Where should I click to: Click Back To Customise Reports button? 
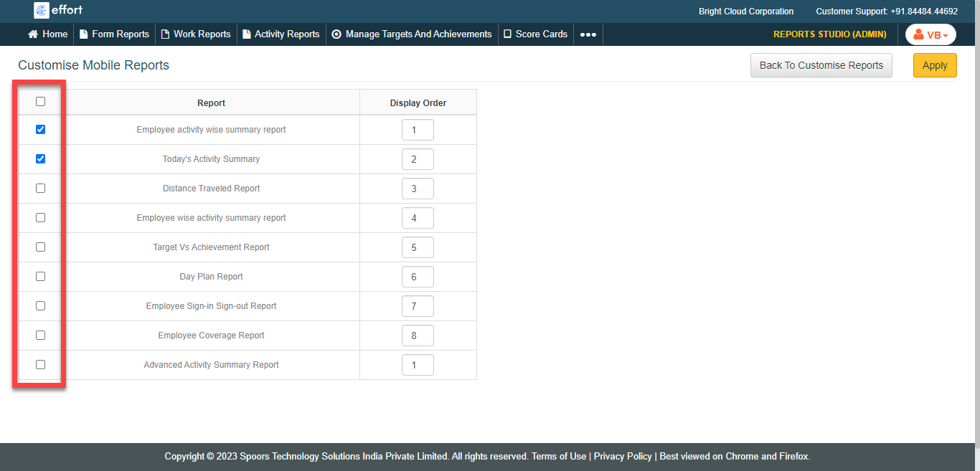pos(821,65)
